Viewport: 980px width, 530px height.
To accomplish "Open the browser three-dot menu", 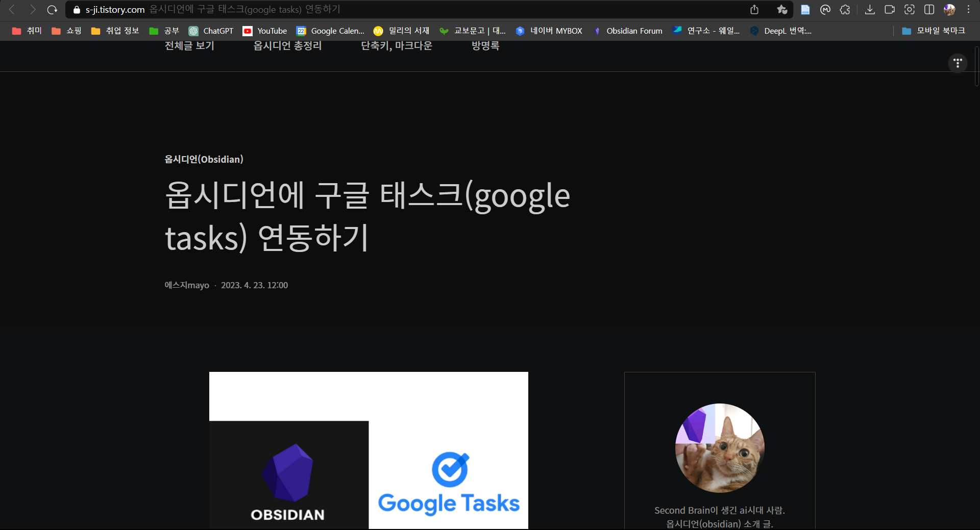I will tap(968, 9).
